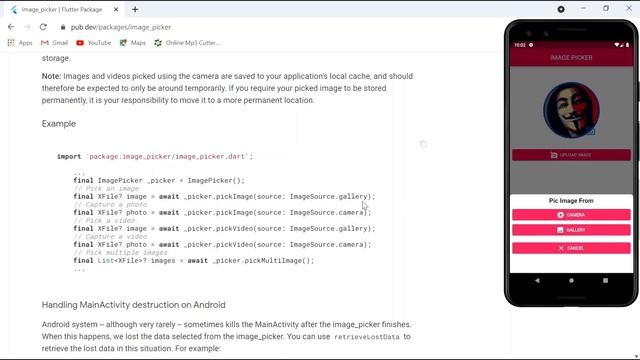Close the image_picker tab
The width and height of the screenshot is (640, 360).
(116, 9)
